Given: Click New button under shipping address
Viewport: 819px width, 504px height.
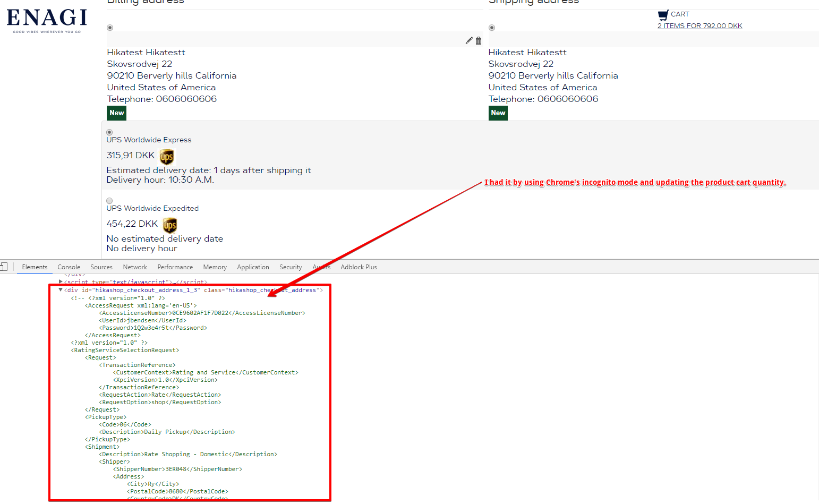Looking at the screenshot, I should click(x=498, y=113).
